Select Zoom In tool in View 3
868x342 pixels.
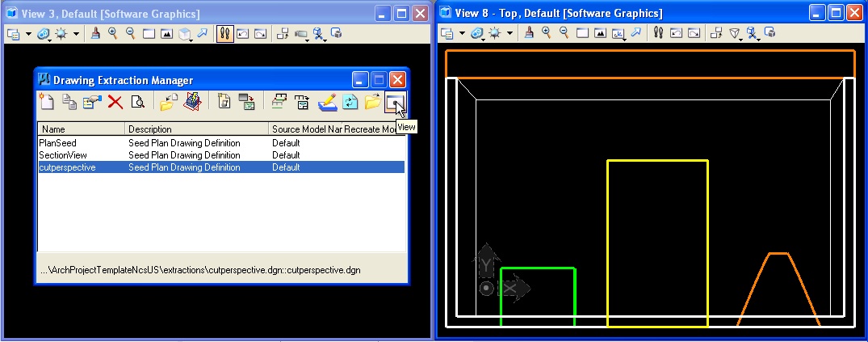click(x=113, y=33)
